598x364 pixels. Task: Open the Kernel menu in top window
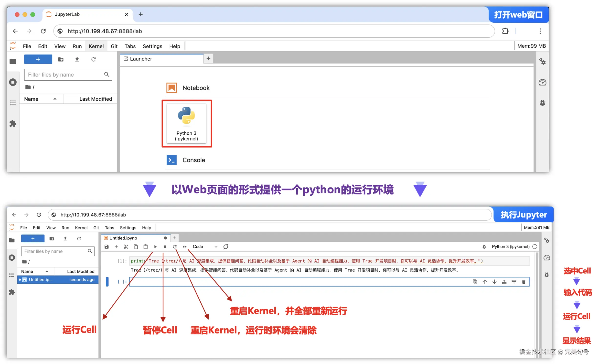pyautogui.click(x=96, y=46)
